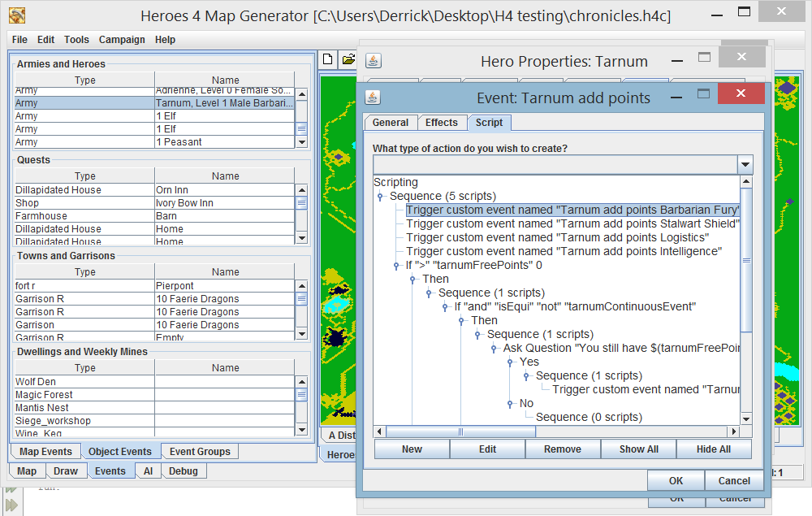Select the Tarnum, Level 1 Male Barbarian army row
The height and width of the screenshot is (516, 812).
(154, 103)
